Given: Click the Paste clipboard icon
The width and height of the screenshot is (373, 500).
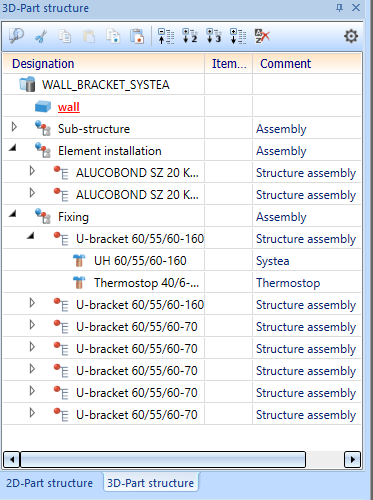Looking at the screenshot, I should (x=89, y=36).
